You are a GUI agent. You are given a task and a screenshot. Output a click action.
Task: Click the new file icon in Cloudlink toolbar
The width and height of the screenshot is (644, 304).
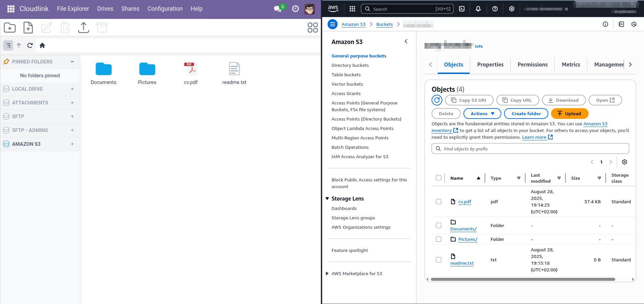(x=28, y=28)
